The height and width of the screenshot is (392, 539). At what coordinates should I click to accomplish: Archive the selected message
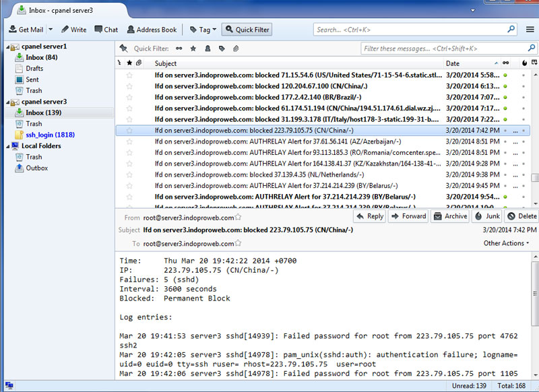coord(450,216)
